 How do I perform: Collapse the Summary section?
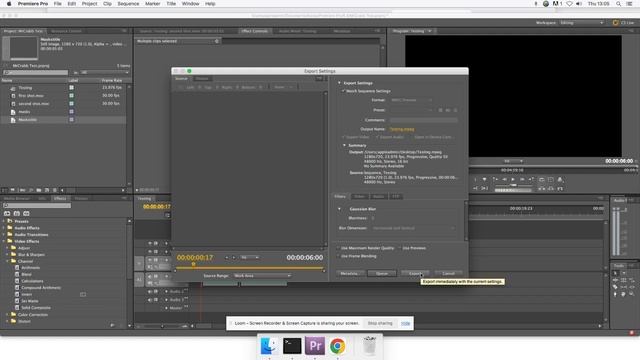tap(344, 145)
